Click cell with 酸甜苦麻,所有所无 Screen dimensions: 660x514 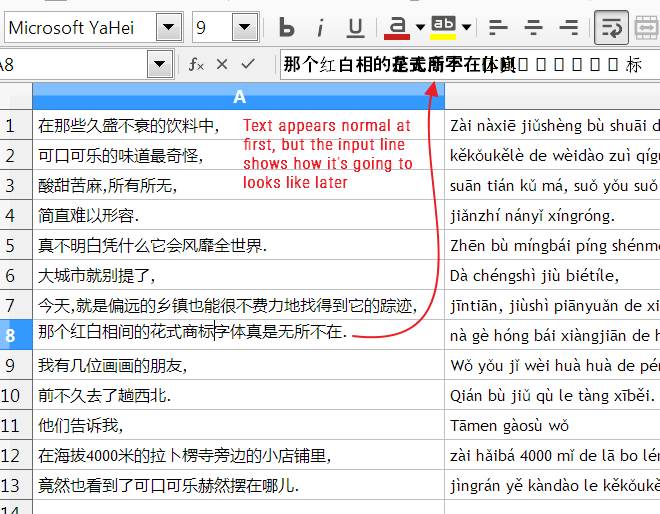coord(239,185)
